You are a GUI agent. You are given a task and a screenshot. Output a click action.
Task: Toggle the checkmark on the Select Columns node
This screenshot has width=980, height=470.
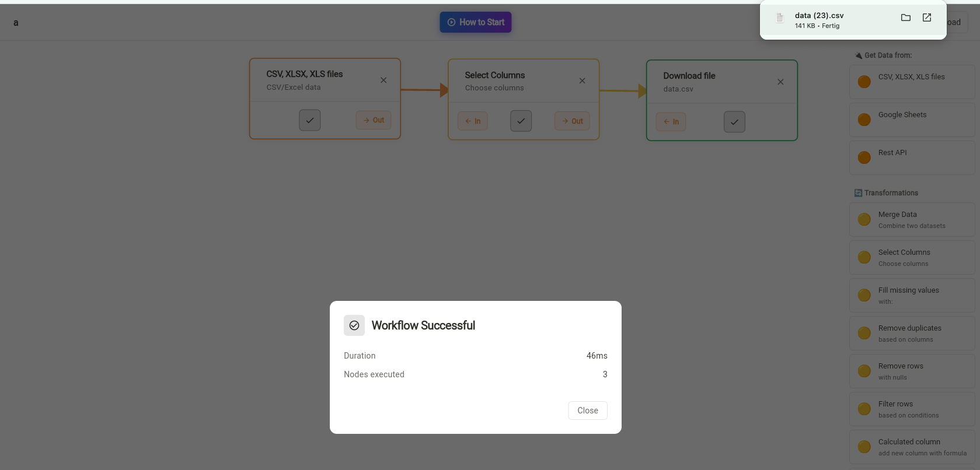click(x=521, y=121)
